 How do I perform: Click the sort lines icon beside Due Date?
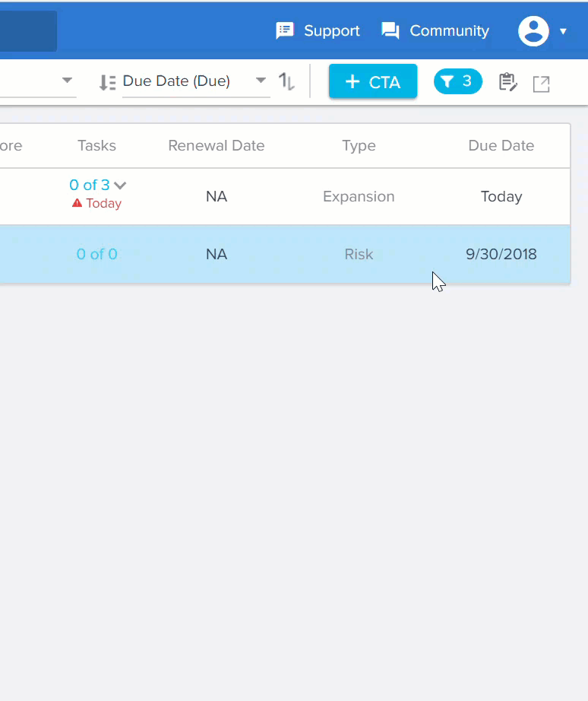(x=107, y=82)
